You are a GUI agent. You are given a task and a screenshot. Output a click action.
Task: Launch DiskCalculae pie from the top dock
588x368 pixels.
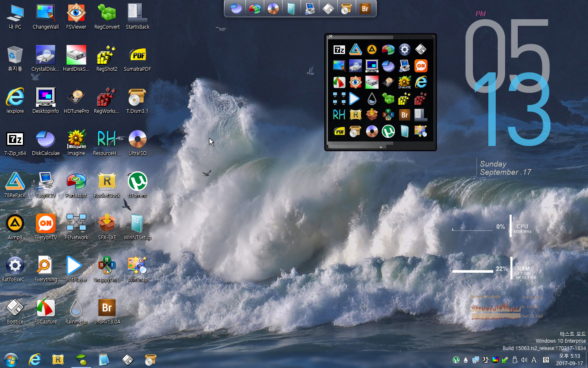(x=236, y=8)
